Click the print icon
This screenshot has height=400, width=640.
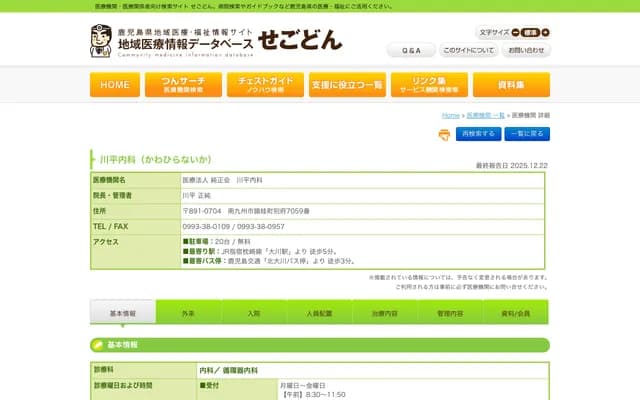pos(445,134)
